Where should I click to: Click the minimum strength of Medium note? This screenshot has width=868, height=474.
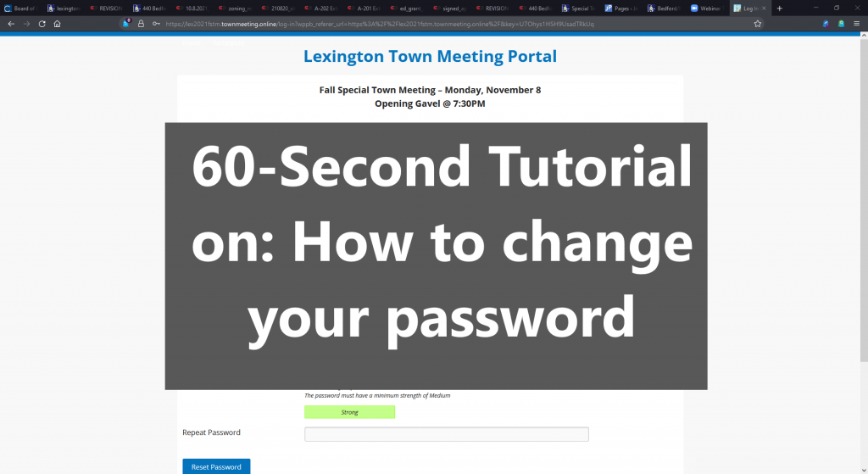[x=377, y=395]
